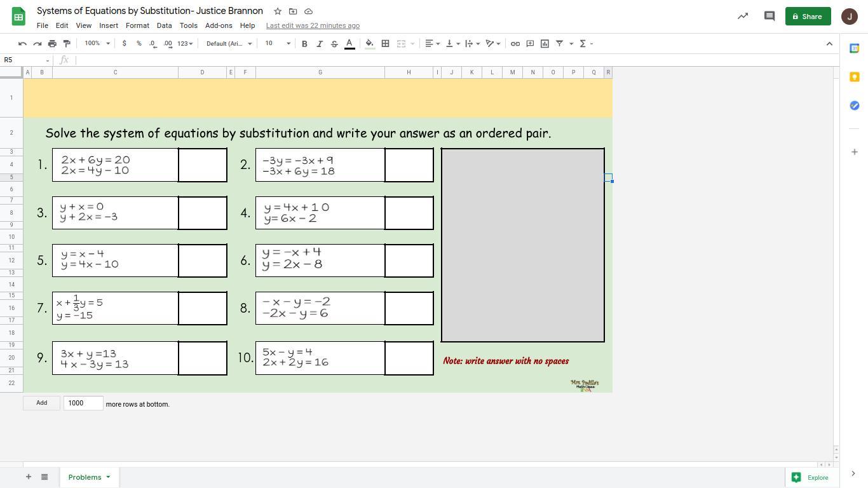The height and width of the screenshot is (488, 868).
Task: Expand the font family dropdown
Action: (229, 44)
